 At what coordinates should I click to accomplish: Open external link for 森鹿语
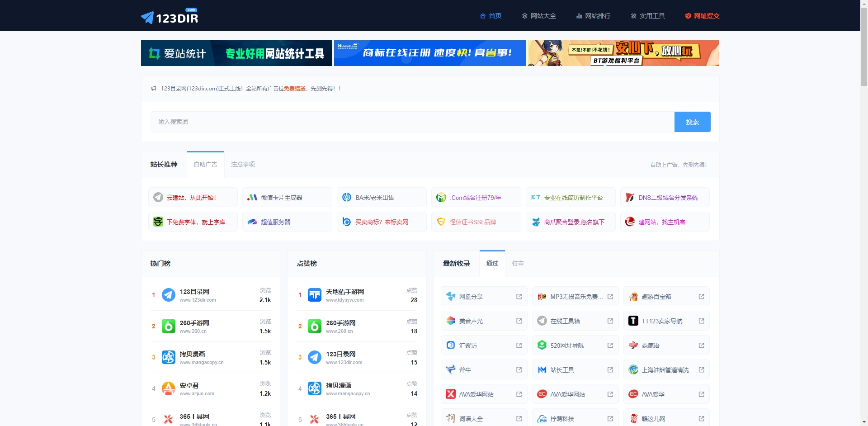click(702, 346)
